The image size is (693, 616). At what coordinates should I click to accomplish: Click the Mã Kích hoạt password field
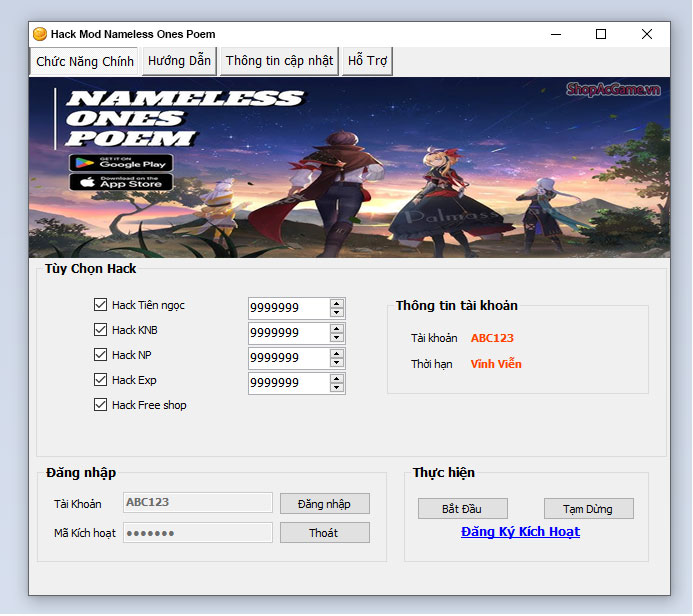click(198, 532)
